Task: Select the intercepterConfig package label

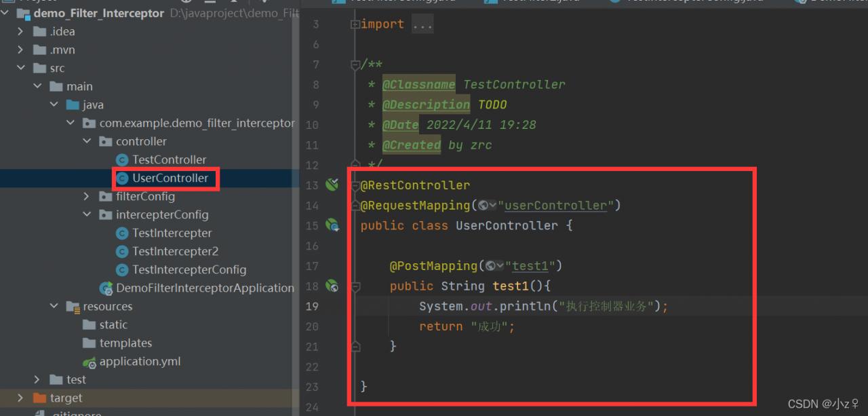Action: [x=162, y=215]
